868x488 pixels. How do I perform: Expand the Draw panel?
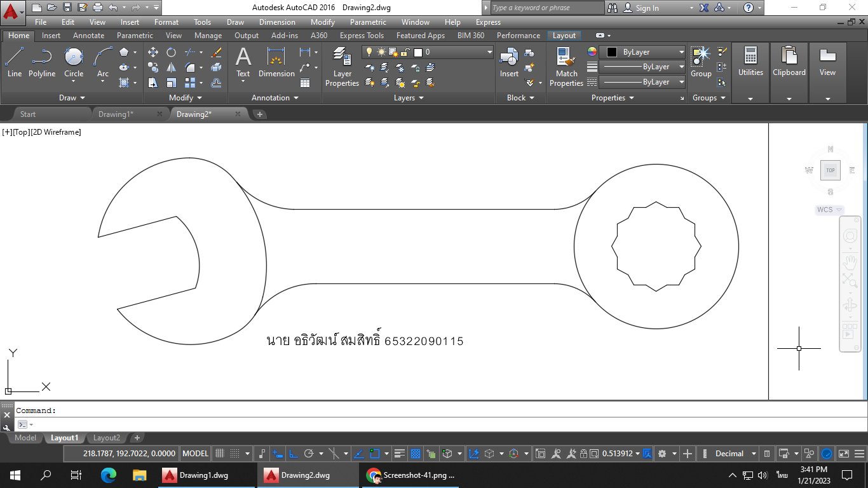[72, 98]
